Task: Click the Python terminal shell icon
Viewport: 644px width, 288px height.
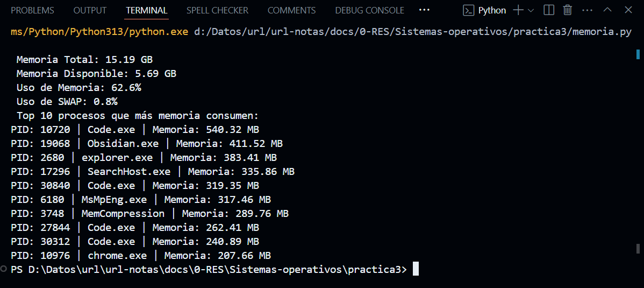Action: coord(469,10)
